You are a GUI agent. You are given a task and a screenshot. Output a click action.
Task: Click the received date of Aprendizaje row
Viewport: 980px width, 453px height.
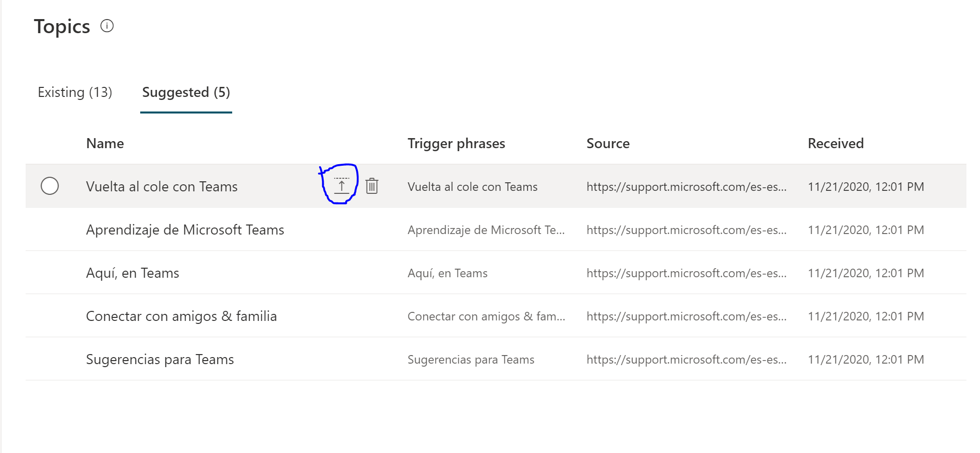866,230
